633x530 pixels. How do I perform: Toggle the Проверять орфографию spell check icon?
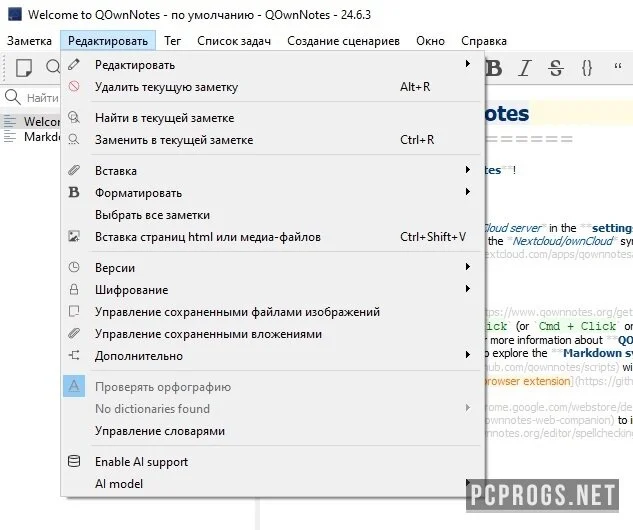coord(74,386)
